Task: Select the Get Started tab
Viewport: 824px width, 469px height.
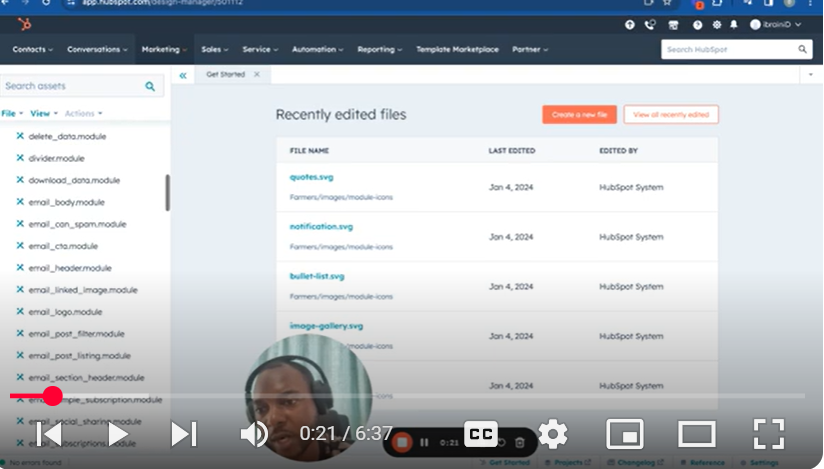Action: tap(225, 75)
